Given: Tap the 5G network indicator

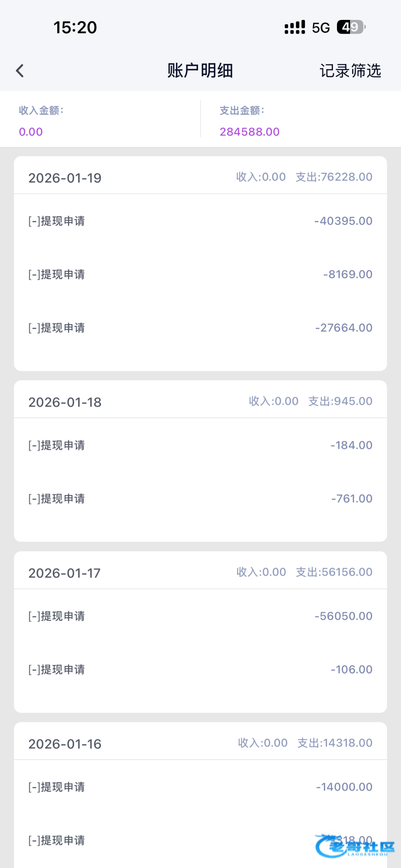Looking at the screenshot, I should point(321,28).
